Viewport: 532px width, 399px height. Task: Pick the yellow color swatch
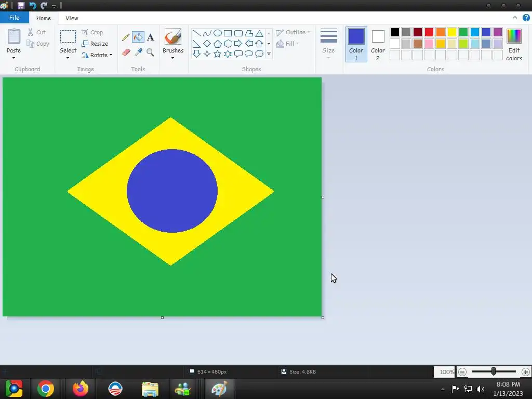click(x=452, y=32)
